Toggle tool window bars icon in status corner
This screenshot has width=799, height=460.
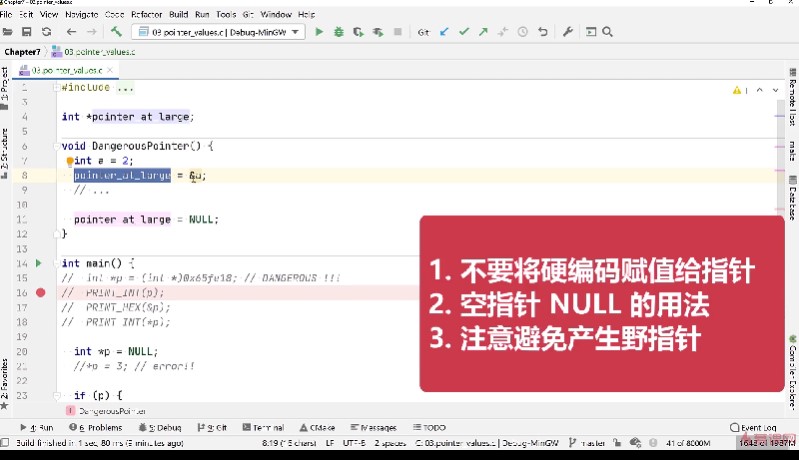tap(5, 443)
